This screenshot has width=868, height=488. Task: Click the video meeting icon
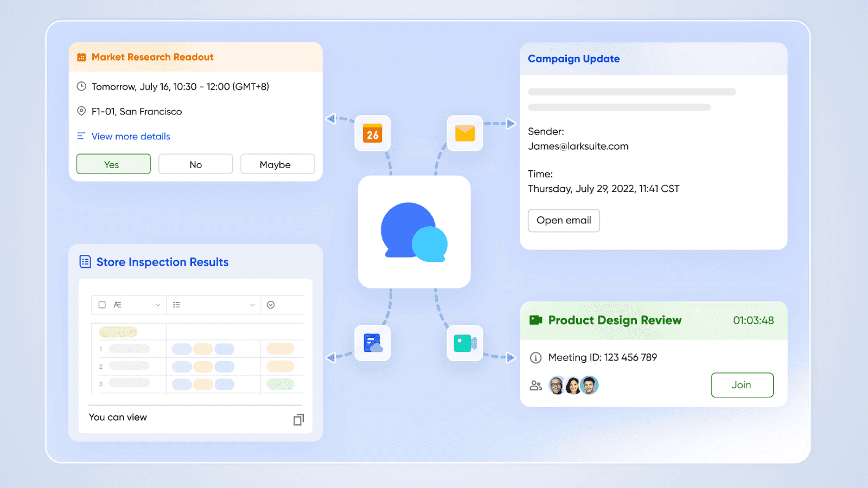(464, 343)
